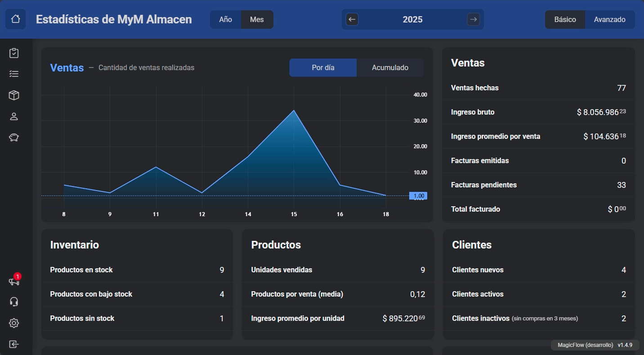This screenshot has height=355, width=644.
Task: Select the Básico view mode
Action: click(565, 19)
